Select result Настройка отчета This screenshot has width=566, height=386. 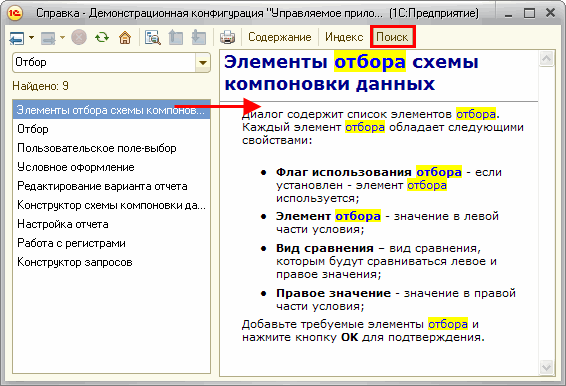pyautogui.click(x=112, y=224)
